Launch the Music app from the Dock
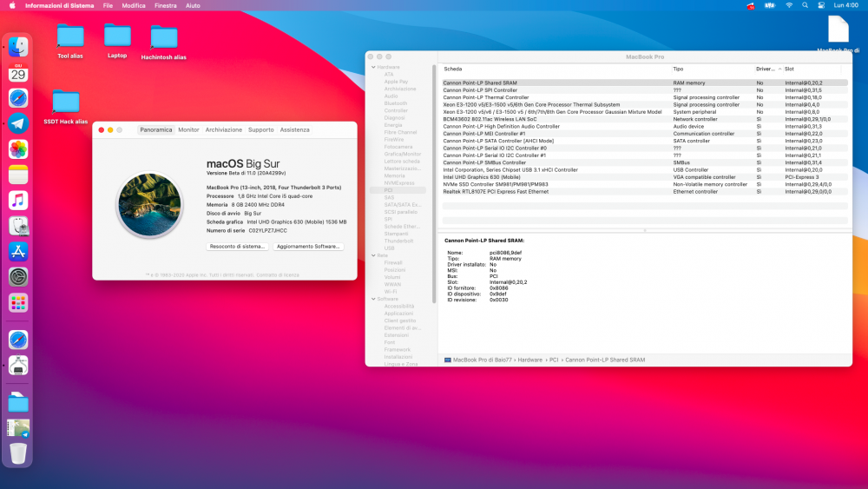The image size is (868, 489). 17,201
